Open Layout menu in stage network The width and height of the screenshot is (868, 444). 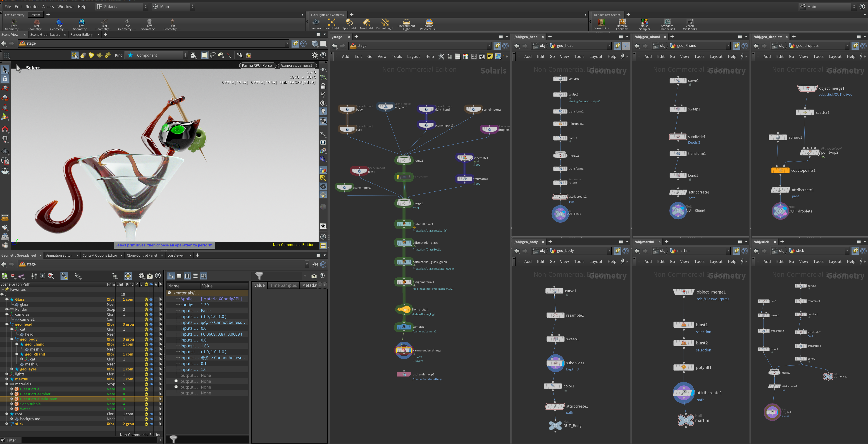(413, 57)
